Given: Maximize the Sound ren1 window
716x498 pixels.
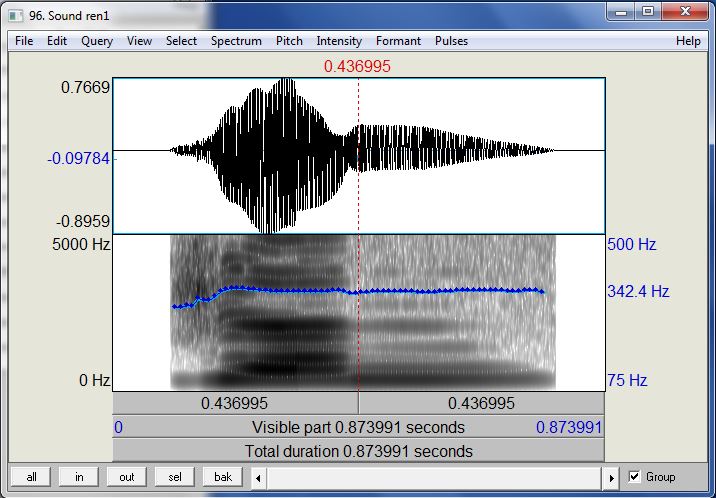Looking at the screenshot, I should coord(648,11).
